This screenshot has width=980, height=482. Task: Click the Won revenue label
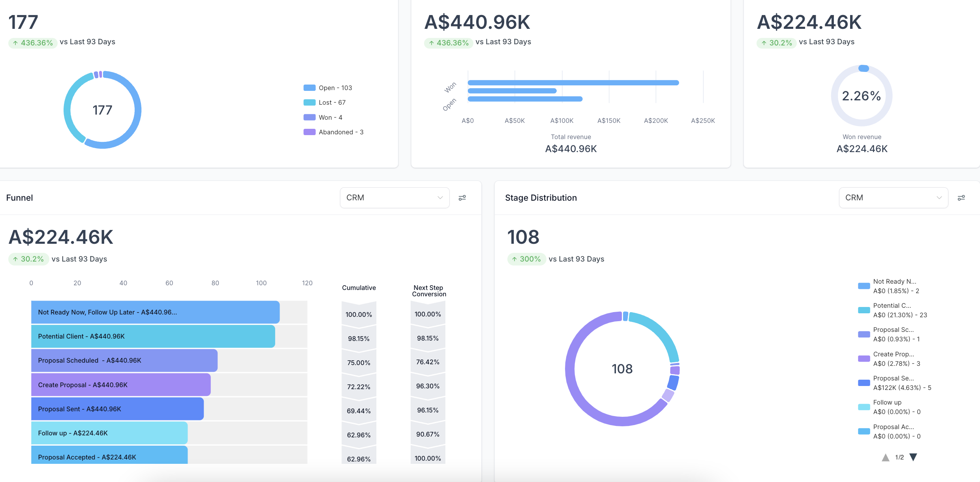coord(862,137)
